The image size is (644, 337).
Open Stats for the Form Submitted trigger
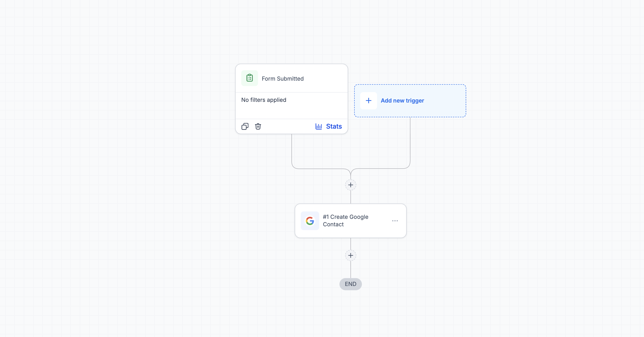(329, 126)
